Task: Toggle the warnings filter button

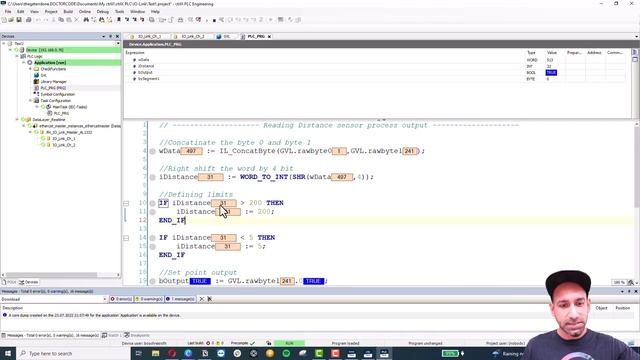Action: (x=149, y=299)
